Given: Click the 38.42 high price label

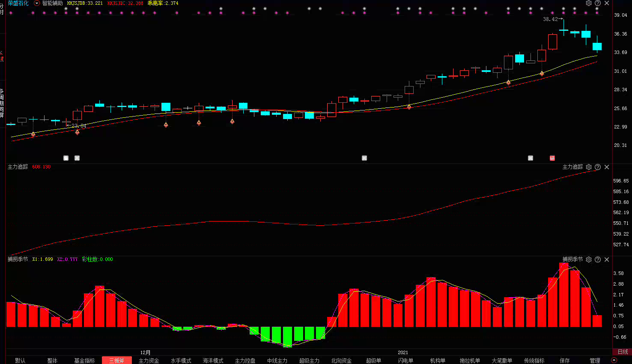Looking at the screenshot, I should point(550,19).
